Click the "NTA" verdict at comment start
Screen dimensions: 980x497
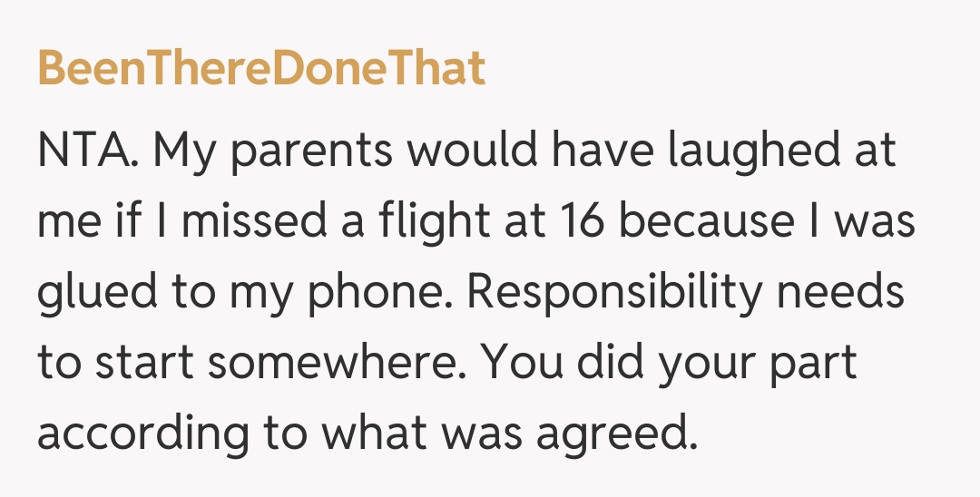pos(85,151)
